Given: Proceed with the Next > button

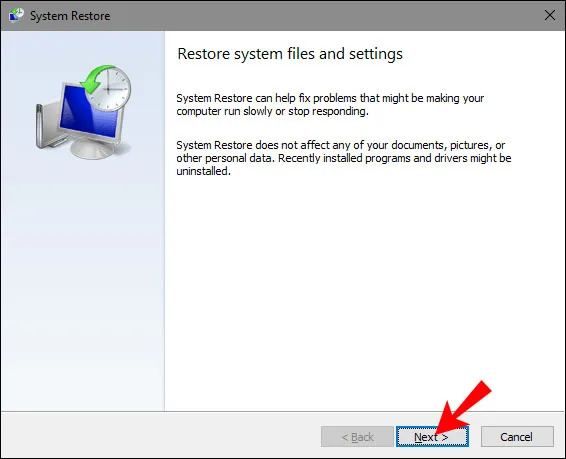Looking at the screenshot, I should (432, 437).
